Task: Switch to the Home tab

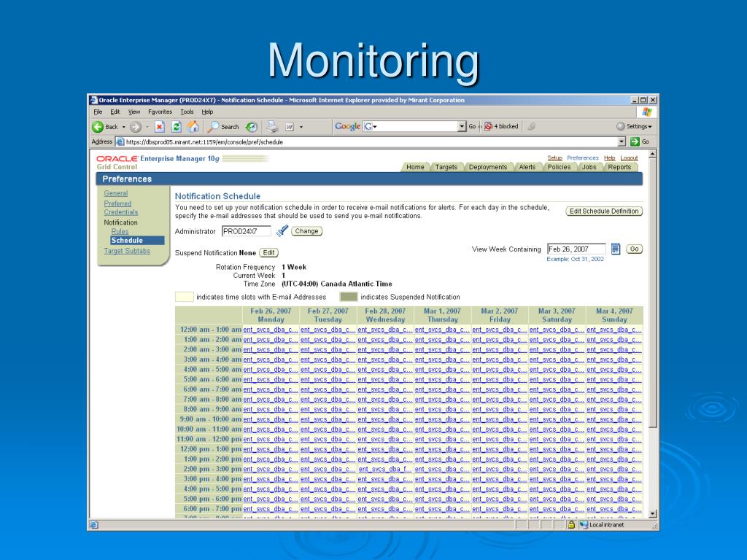Action: tap(415, 167)
